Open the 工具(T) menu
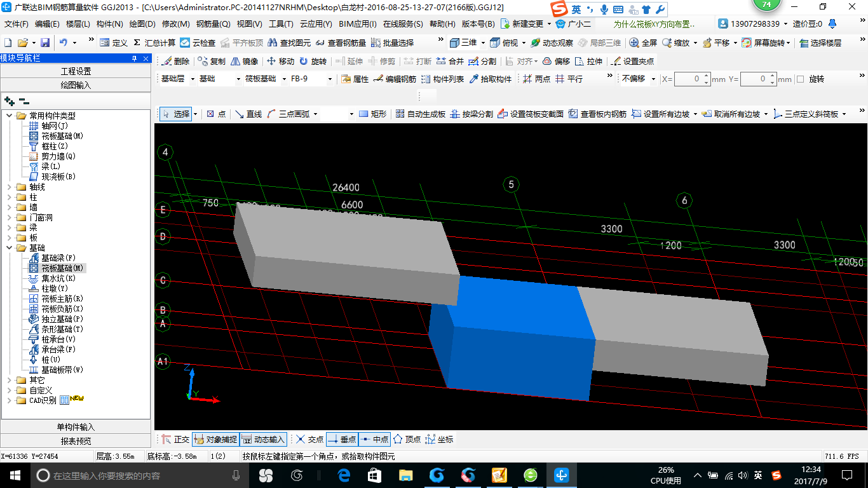The width and height of the screenshot is (868, 488). 281,24
